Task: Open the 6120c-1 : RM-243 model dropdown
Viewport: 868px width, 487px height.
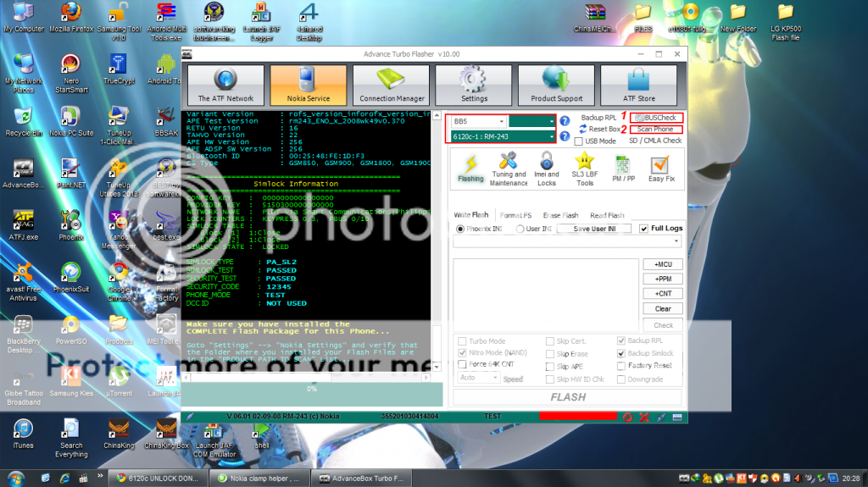Action: coord(503,136)
